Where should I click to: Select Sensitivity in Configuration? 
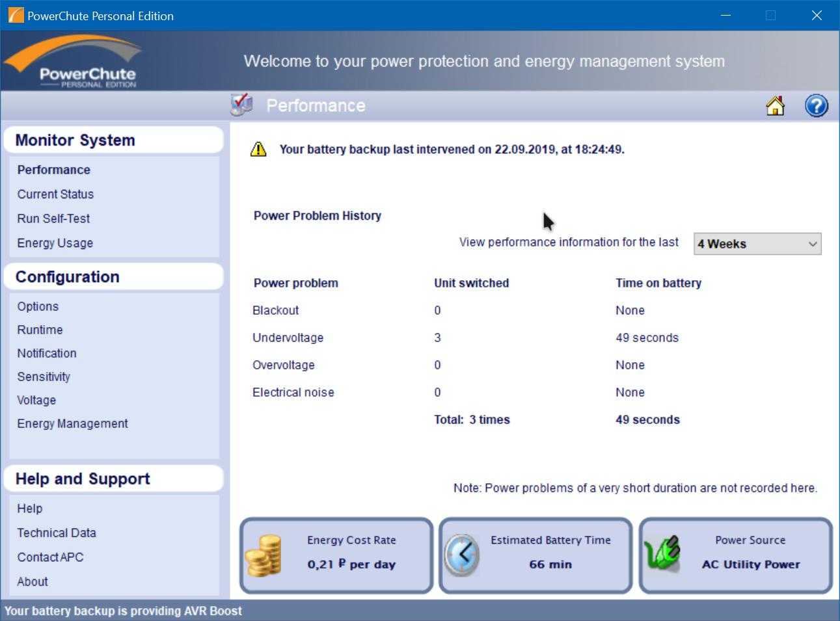[x=44, y=377]
